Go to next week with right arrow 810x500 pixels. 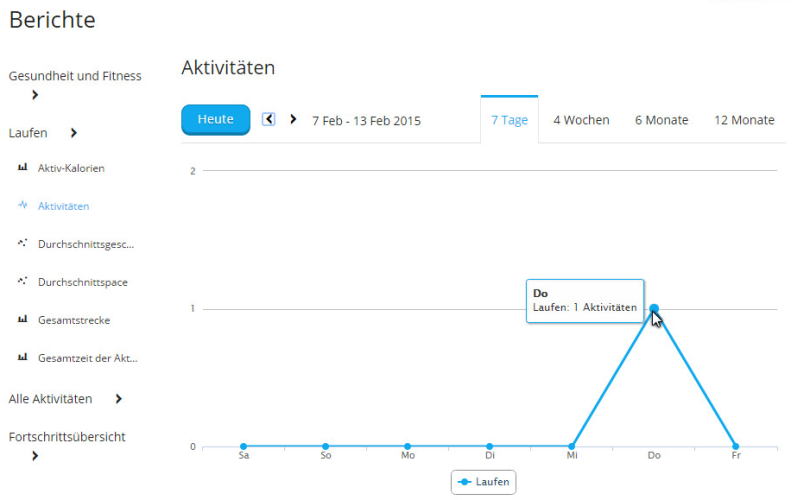(293, 119)
